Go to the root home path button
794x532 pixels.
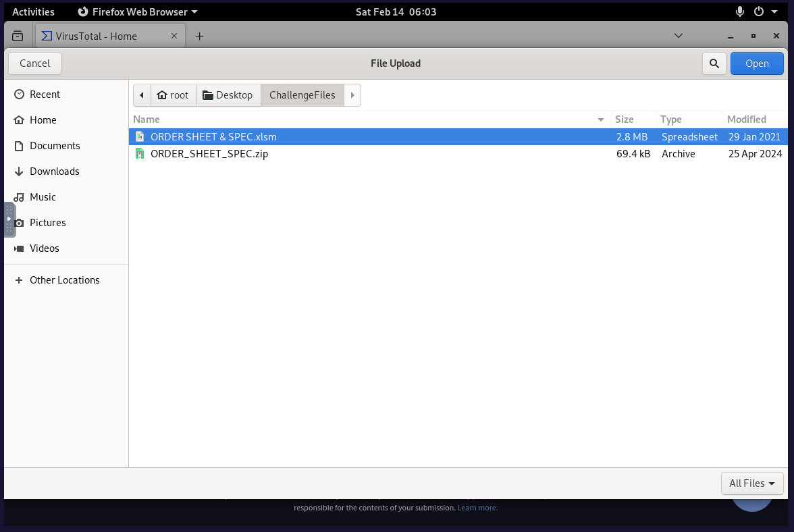point(173,95)
